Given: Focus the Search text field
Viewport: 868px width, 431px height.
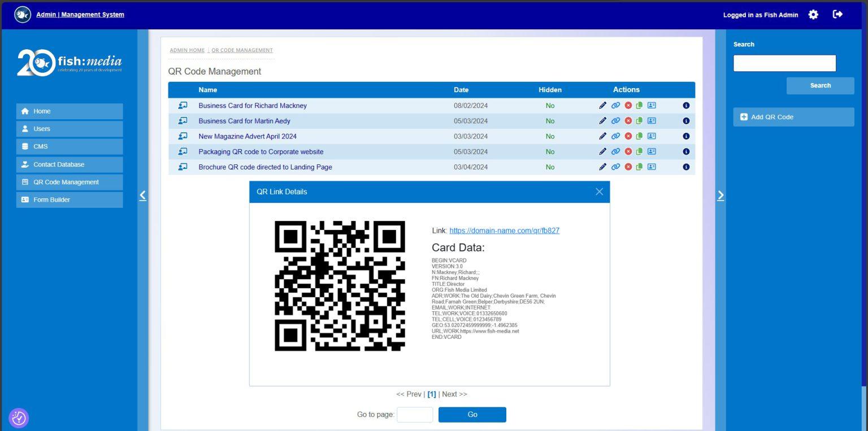Looking at the screenshot, I should pos(784,63).
